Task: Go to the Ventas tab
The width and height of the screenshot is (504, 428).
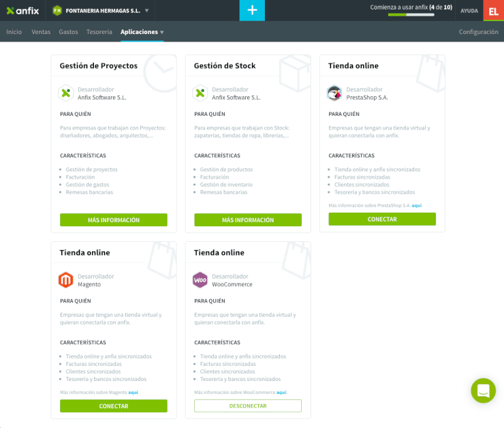Action: pos(41,32)
